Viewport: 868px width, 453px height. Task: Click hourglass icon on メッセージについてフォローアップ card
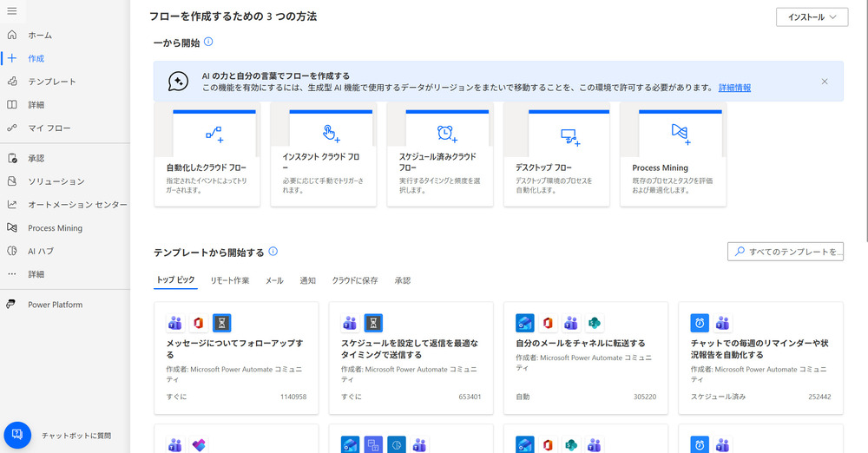222,323
